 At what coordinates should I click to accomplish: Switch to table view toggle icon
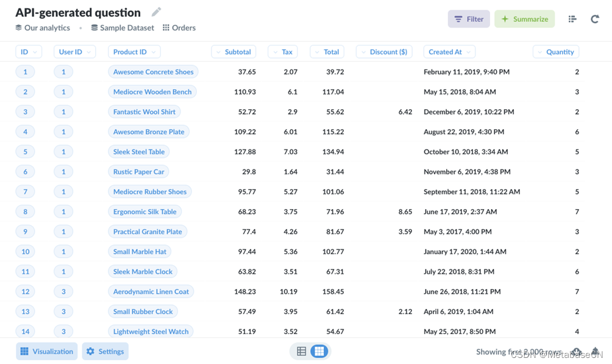pos(301,351)
